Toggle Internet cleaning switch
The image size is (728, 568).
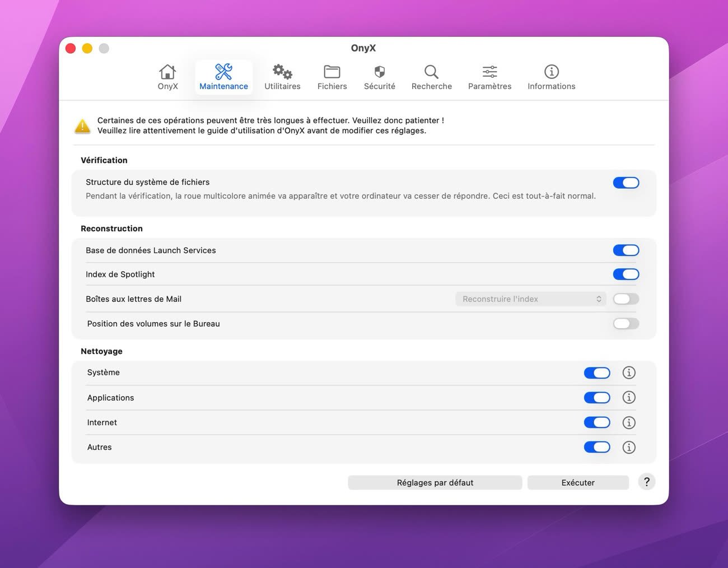click(597, 422)
